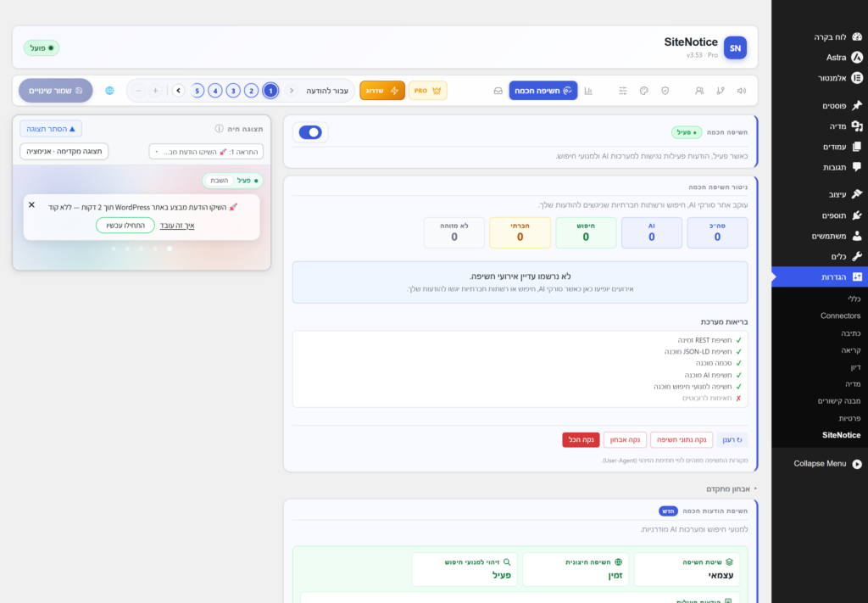Click the SN SiteNotice logo
The height and width of the screenshot is (603, 868).
tap(735, 48)
